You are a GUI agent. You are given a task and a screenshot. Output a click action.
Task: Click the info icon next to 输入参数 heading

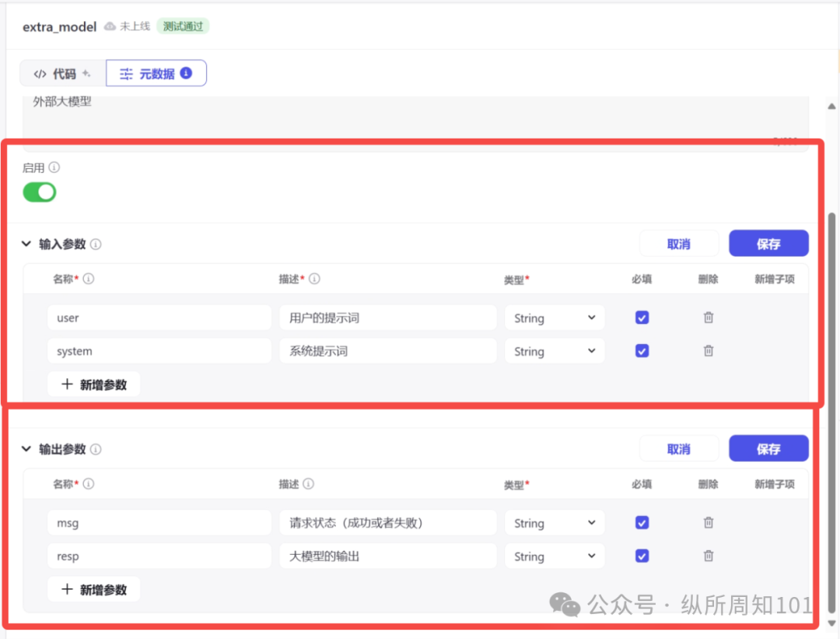[x=95, y=244]
